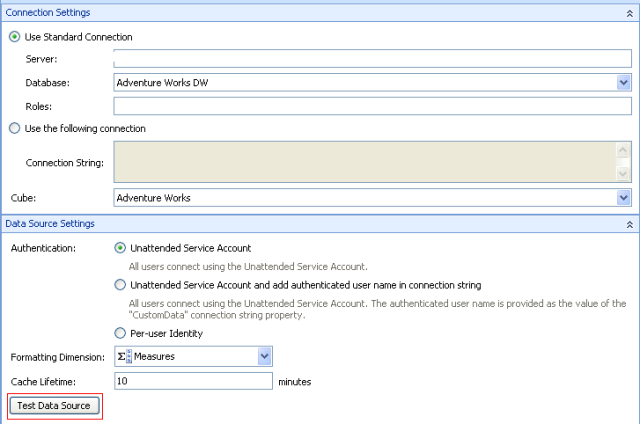
Task: Collapse the Data Source Settings section
Action: coord(629,224)
